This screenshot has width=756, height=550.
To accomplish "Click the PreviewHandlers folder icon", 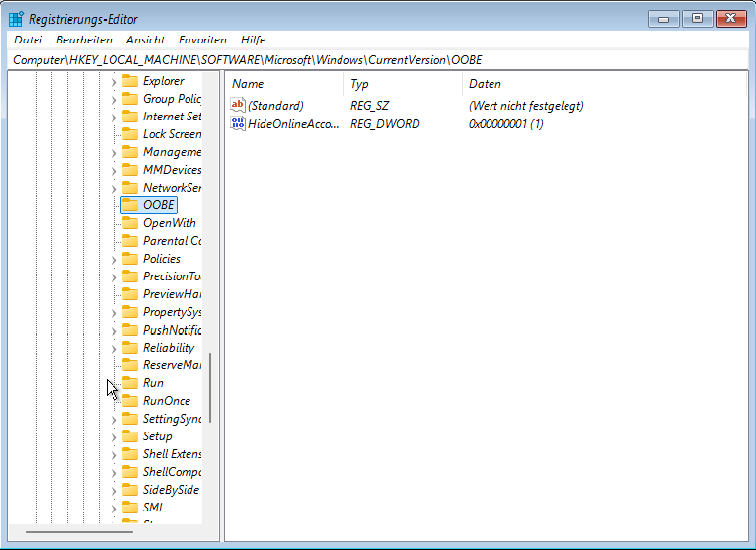I will 130,294.
